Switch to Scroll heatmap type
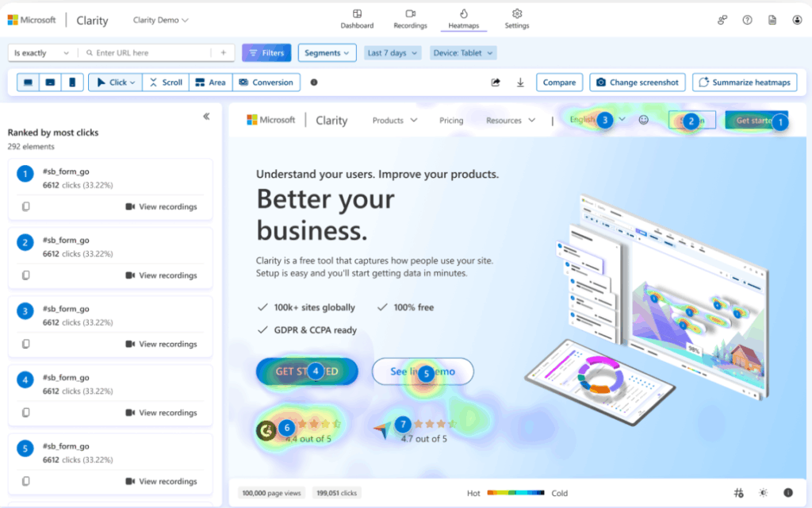The width and height of the screenshot is (812, 508). pyautogui.click(x=166, y=83)
